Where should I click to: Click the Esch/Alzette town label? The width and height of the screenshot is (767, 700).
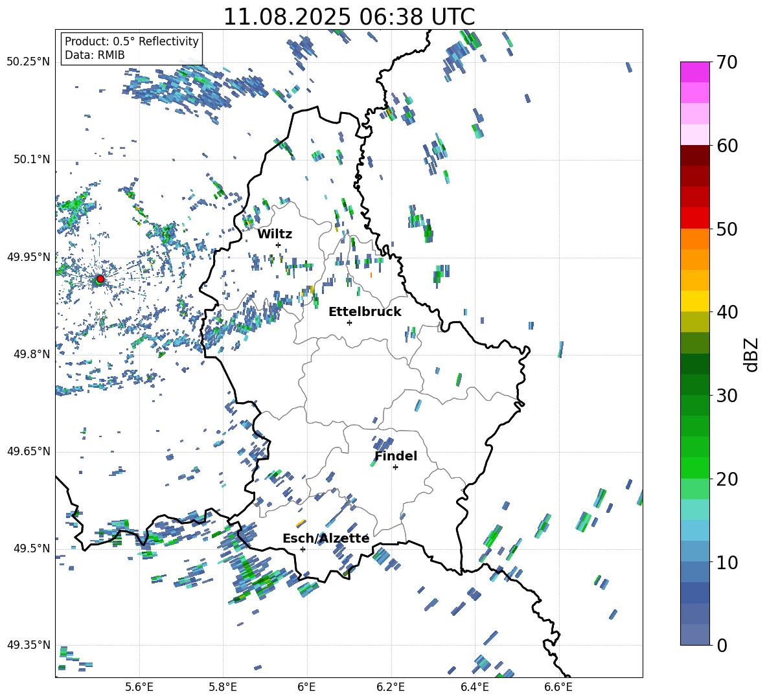(326, 539)
